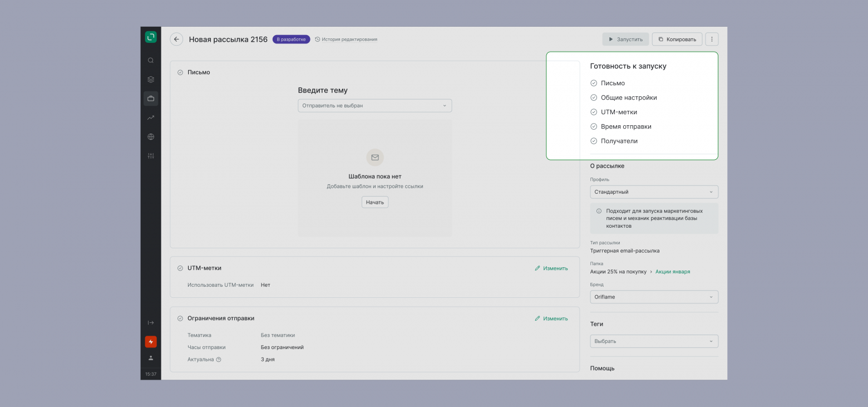
Task: Click the "Введите тему" subject field
Action: [x=323, y=90]
